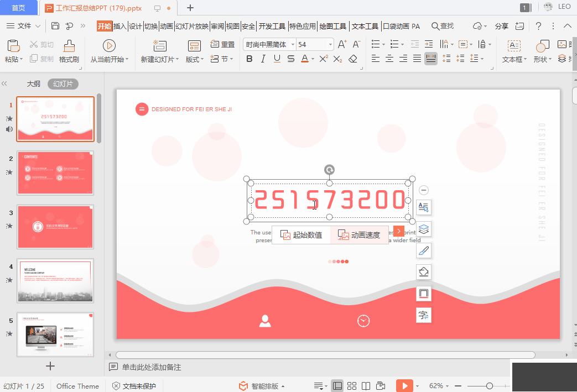Switch to the 插入 ribbon tab
Viewport: 577px width, 392px height.
point(121,25)
